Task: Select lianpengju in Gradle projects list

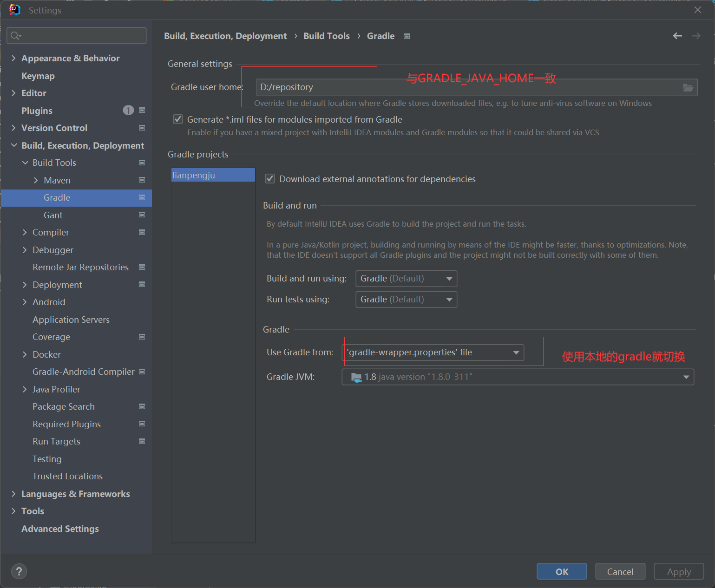Action: pyautogui.click(x=213, y=175)
